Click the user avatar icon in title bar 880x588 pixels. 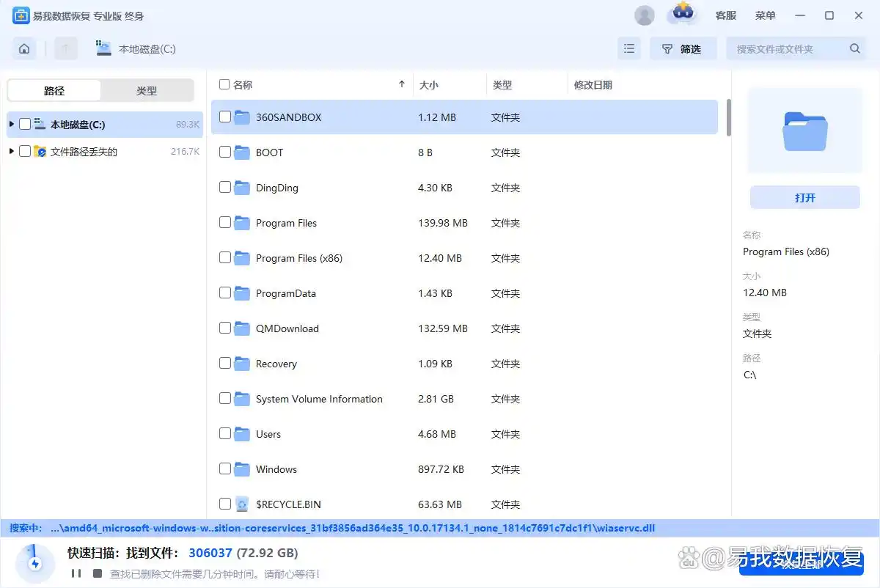point(644,15)
